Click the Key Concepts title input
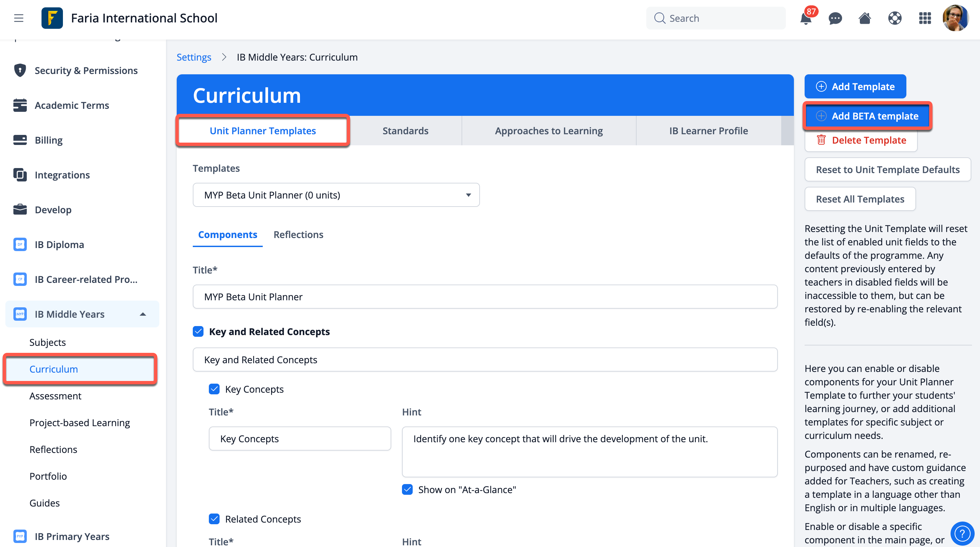Screen dimensions: 980x547 300,438
